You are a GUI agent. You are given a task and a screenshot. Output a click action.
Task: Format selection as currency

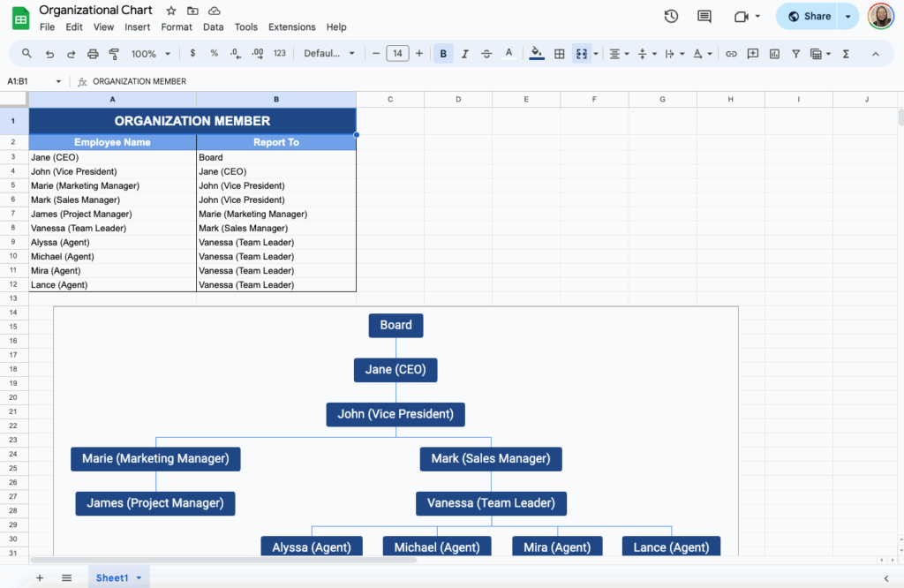click(x=192, y=53)
